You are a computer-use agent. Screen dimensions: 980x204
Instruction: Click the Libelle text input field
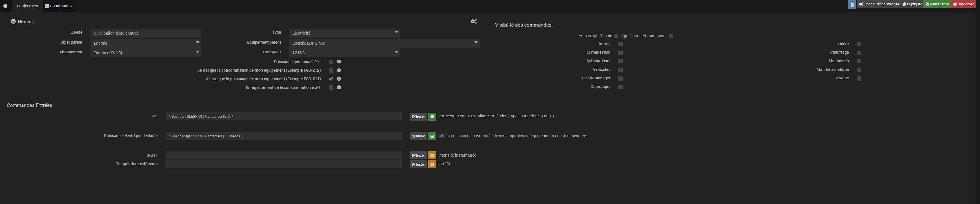coord(145,33)
